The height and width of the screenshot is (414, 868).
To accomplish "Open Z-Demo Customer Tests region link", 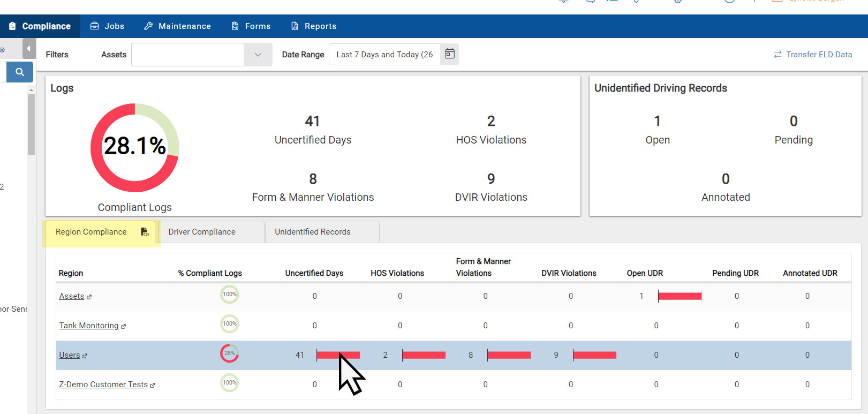I will tap(103, 385).
